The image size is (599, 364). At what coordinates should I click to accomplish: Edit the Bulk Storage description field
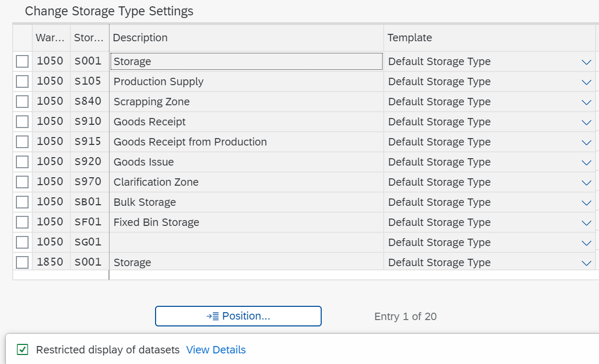(247, 202)
